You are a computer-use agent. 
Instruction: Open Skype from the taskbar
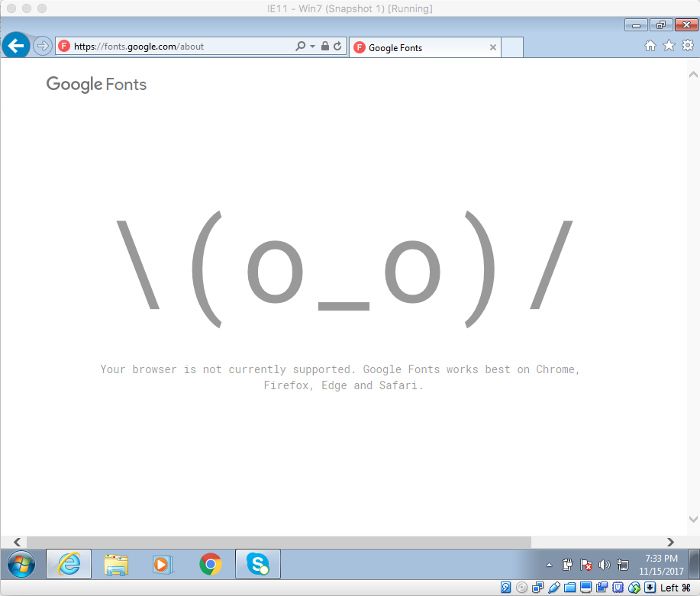click(x=257, y=565)
